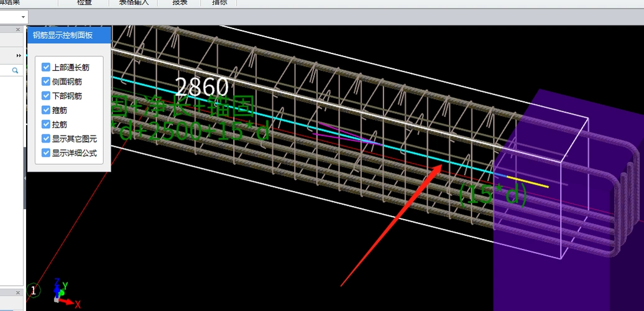The width and height of the screenshot is (644, 311).
Task: Toggle the 侧面钢筋 checkbox
Action: [46, 81]
